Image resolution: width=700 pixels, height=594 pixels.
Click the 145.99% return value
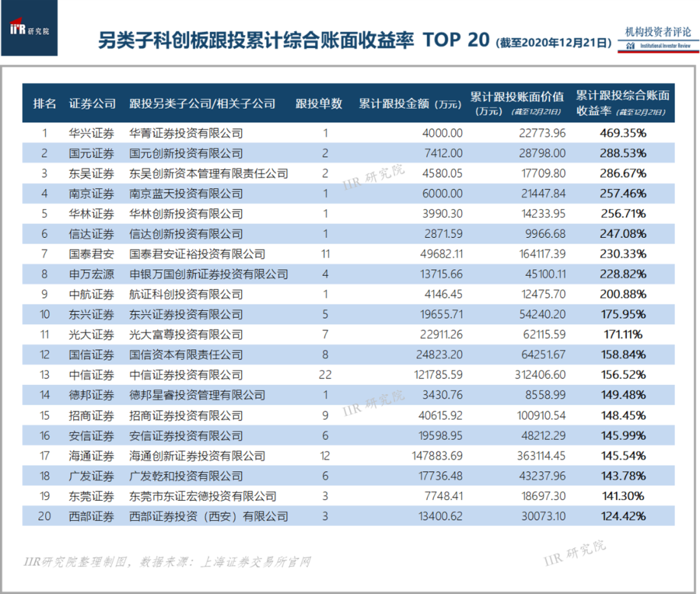(x=624, y=435)
